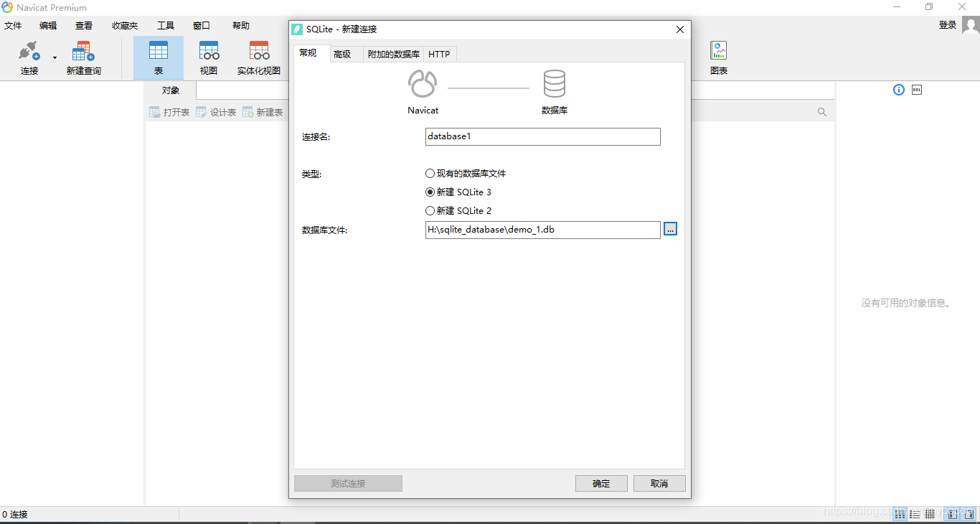980x524 pixels.
Task: Switch to the 附加的数据库 tab
Action: 393,54
